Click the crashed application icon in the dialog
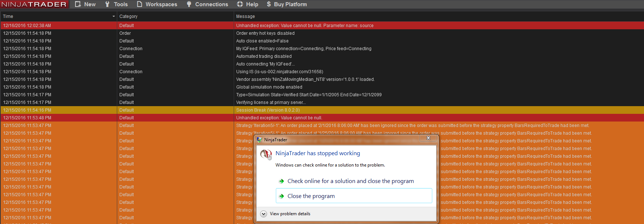Screen dimensions: 644x224 coord(266,154)
